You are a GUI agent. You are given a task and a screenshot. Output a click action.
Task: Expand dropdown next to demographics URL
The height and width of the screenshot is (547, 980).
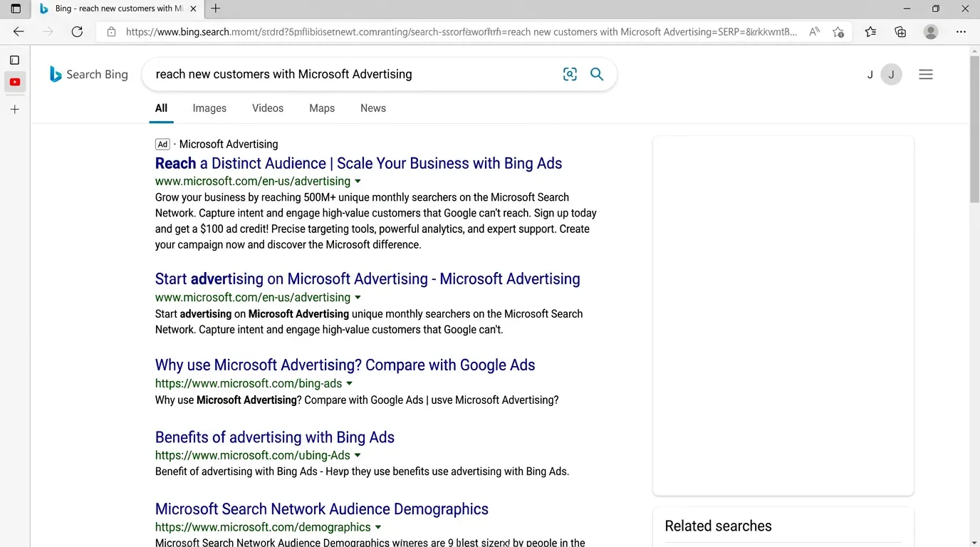click(378, 528)
